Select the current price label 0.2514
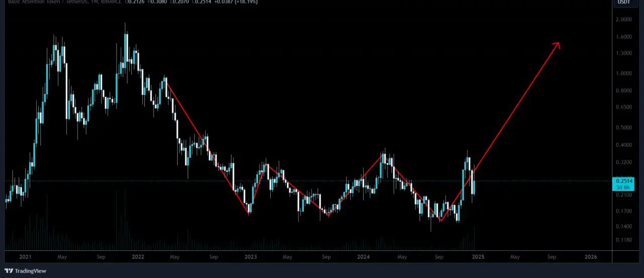Viewport: 644px width, 278px height. (624, 180)
